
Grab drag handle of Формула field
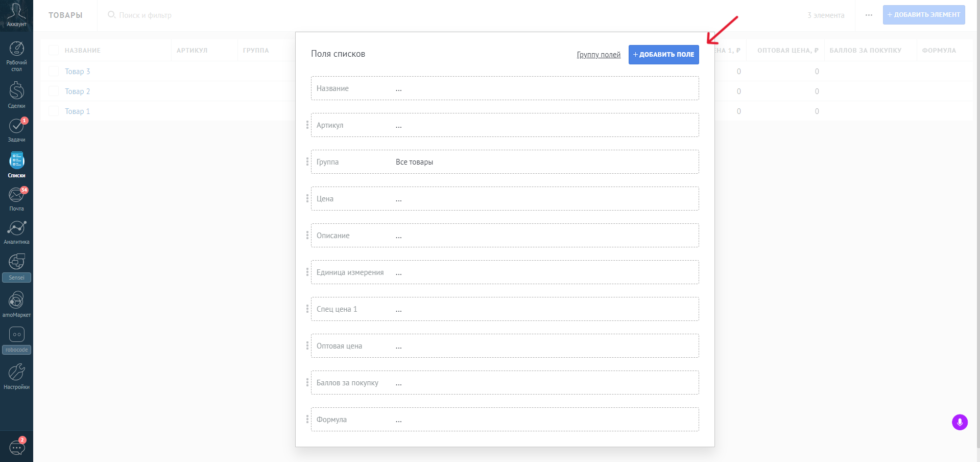(307, 419)
